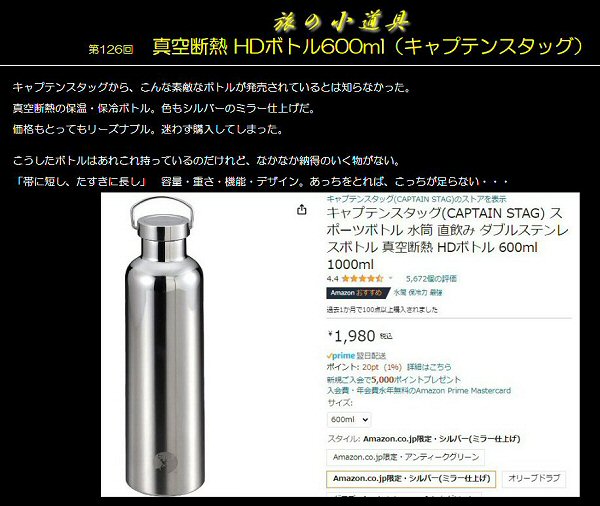Open the 5,000 point present offer link
Screen dimensions: 600x506
coord(394,380)
